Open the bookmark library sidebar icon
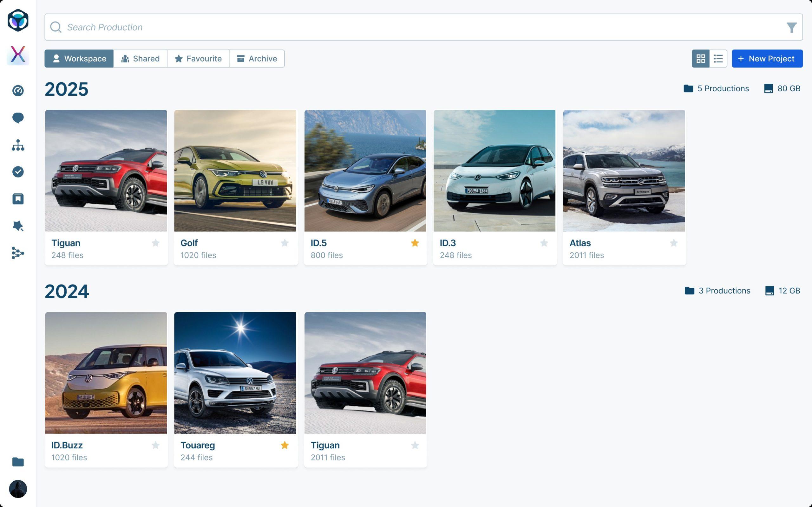Screen dimensions: 812x507 click(18, 199)
